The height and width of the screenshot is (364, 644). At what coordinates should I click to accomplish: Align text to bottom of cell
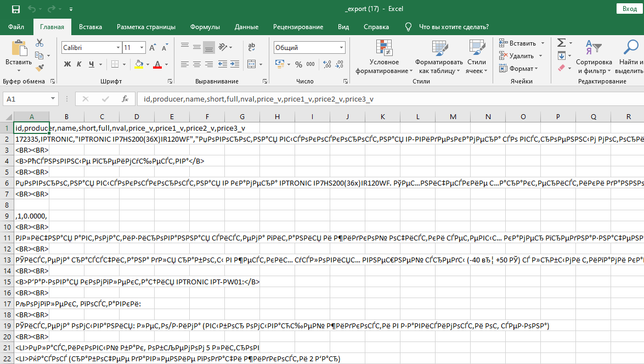tap(209, 47)
